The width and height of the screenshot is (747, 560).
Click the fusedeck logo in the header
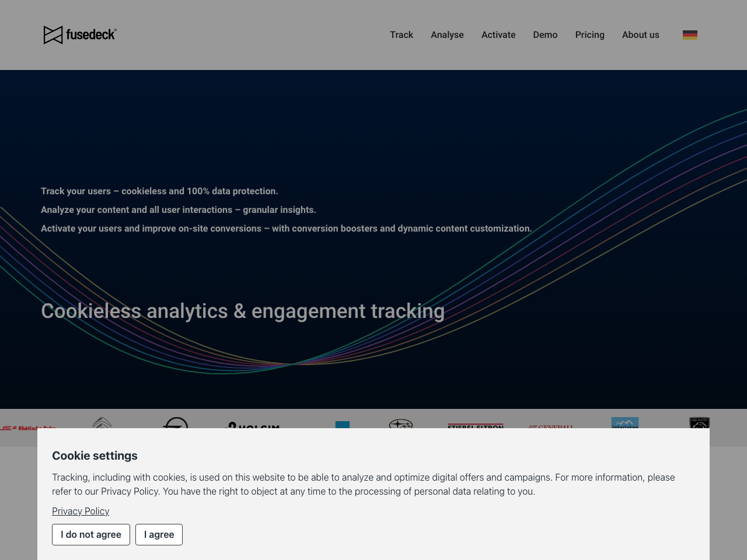(80, 34)
